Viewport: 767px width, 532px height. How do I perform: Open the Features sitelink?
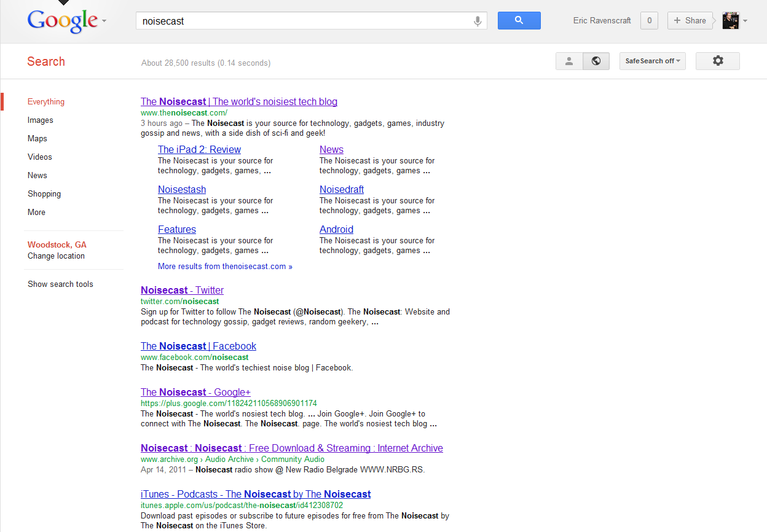coord(177,230)
